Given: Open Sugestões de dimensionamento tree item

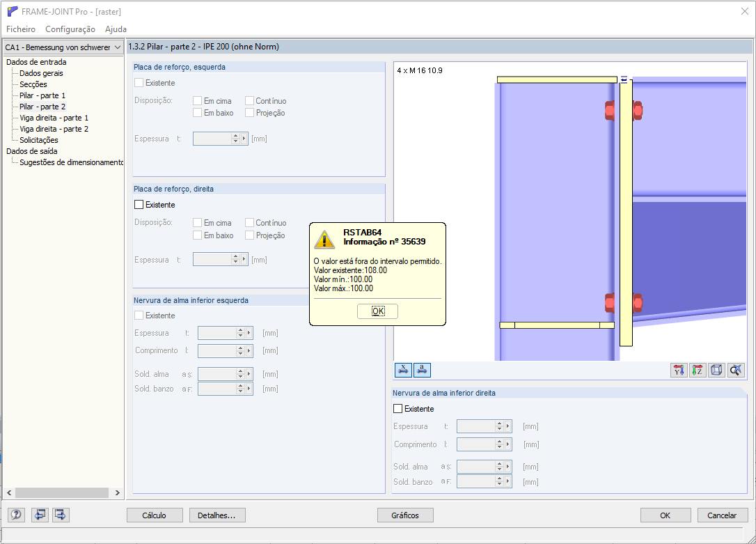Looking at the screenshot, I should coord(72,162).
